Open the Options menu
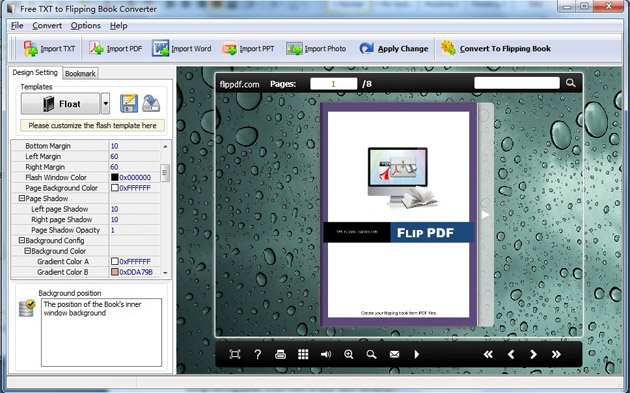630x393 pixels. pos(86,26)
